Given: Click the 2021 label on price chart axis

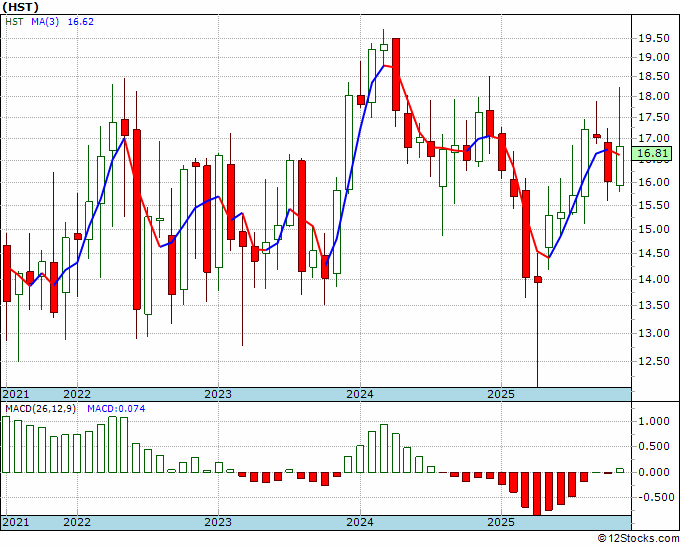Looking at the screenshot, I should tap(16, 394).
